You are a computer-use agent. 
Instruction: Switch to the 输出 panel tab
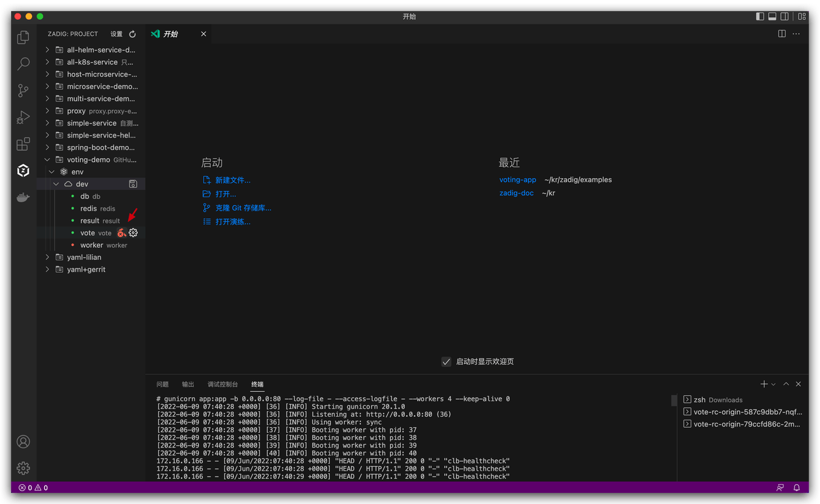[x=187, y=384]
